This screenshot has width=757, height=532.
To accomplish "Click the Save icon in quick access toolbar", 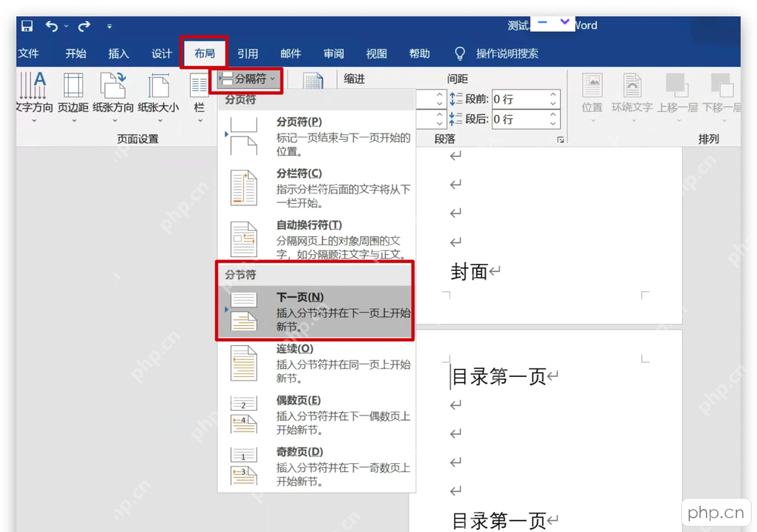I will coord(27,25).
